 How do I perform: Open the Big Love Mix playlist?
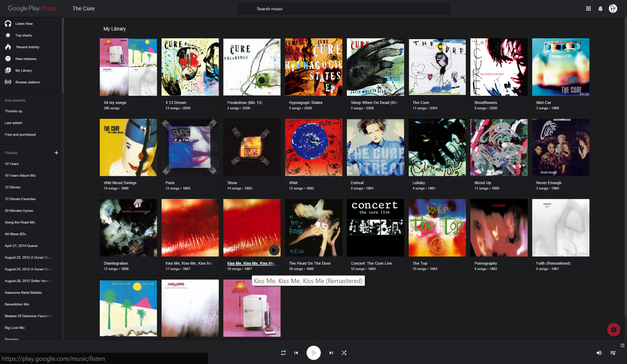click(15, 328)
